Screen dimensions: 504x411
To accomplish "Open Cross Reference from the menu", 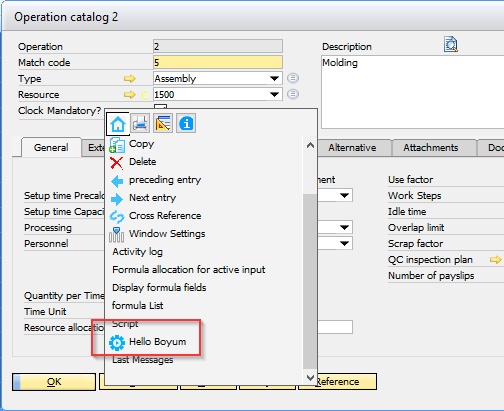I will (x=165, y=216).
